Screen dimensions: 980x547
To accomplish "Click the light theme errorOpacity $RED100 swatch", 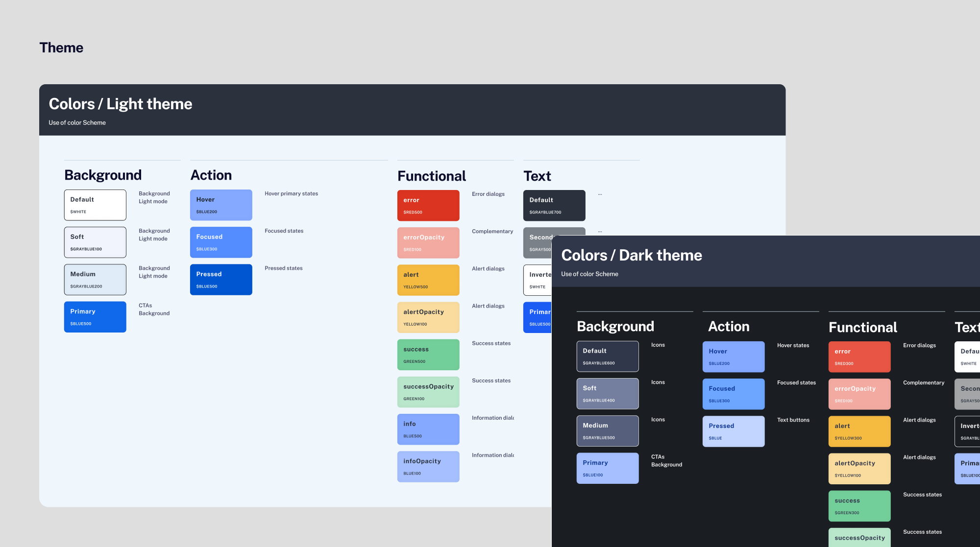I will pyautogui.click(x=428, y=243).
